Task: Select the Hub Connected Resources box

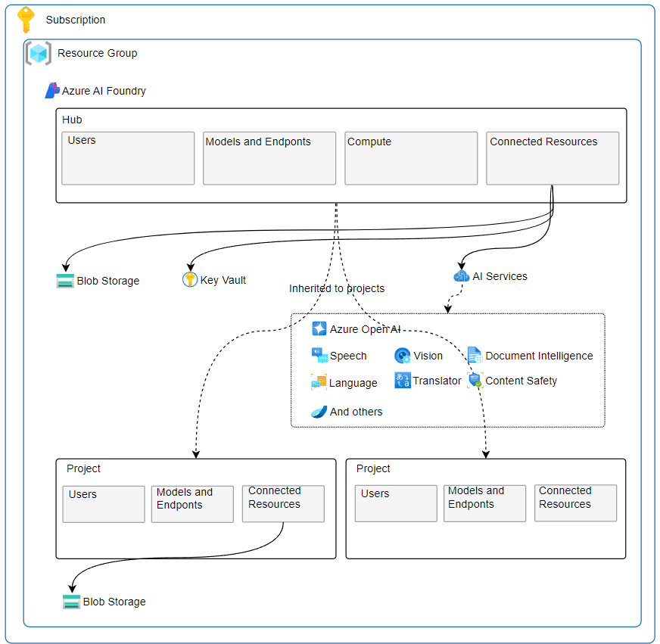Action: 553,158
